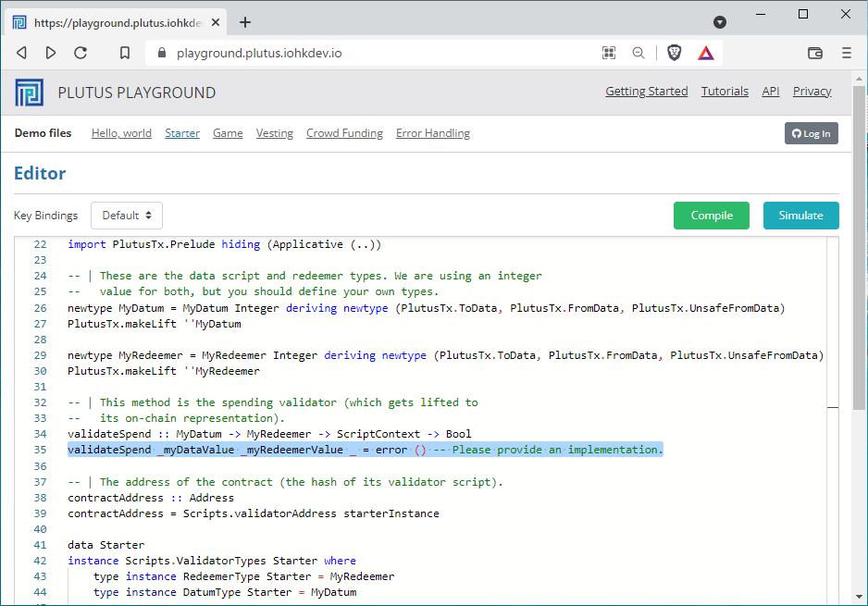868x606 pixels.
Task: Open the Key Bindings Default dropdown
Action: tap(127, 216)
